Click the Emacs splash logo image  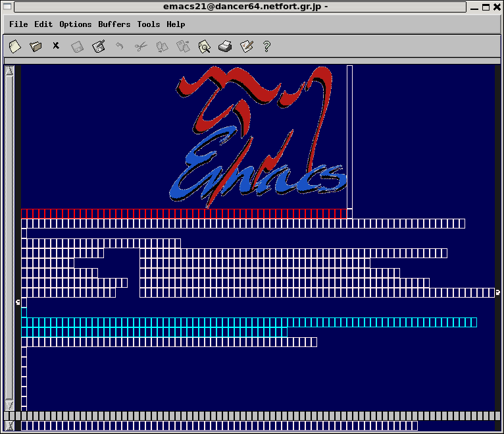(x=258, y=137)
